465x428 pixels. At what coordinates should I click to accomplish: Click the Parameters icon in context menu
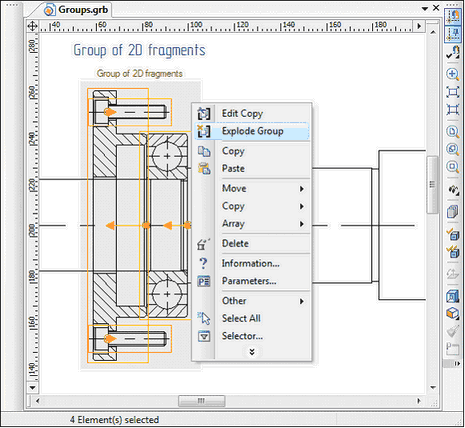pyautogui.click(x=203, y=281)
